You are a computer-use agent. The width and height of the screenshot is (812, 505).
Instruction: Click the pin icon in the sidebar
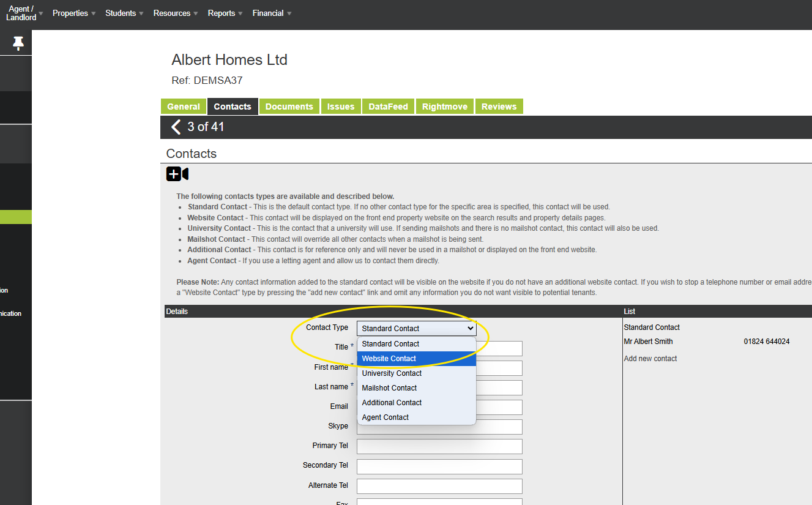pyautogui.click(x=18, y=43)
